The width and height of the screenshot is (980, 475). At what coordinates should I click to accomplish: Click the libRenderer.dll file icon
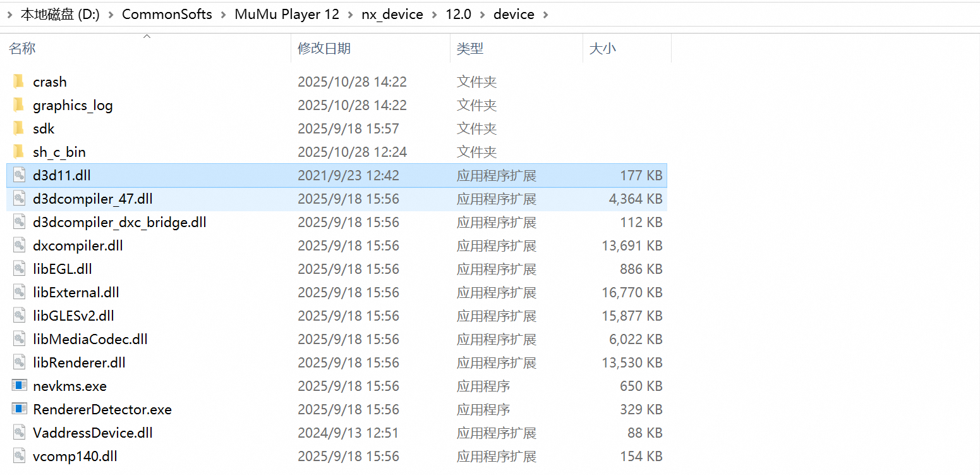(x=20, y=362)
